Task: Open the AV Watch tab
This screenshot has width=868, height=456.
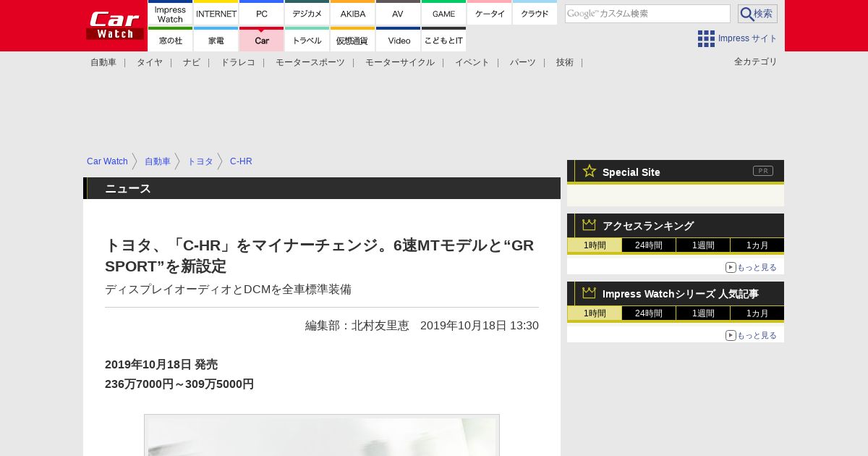Action: tap(398, 13)
